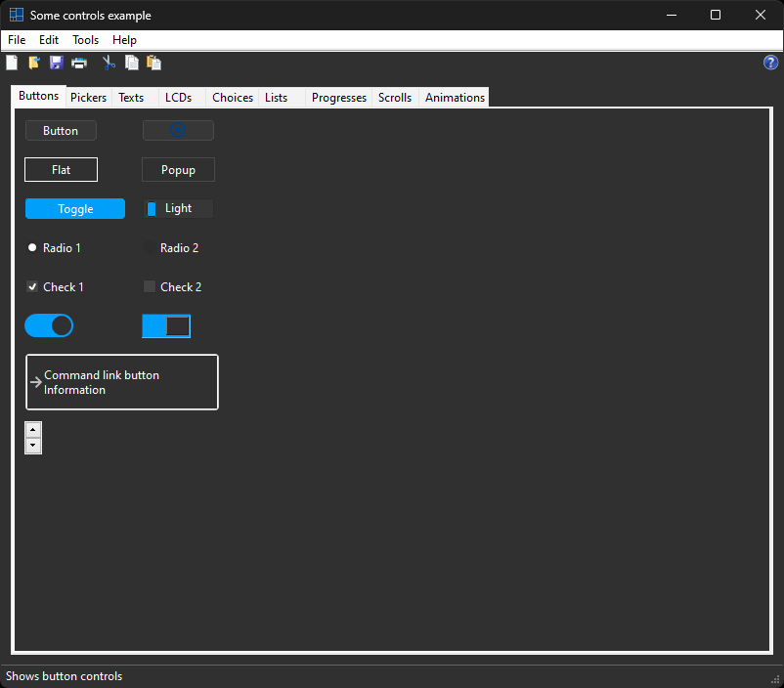Switch to the Pickers tab
Viewport: 784px width, 688px height.
click(x=89, y=98)
